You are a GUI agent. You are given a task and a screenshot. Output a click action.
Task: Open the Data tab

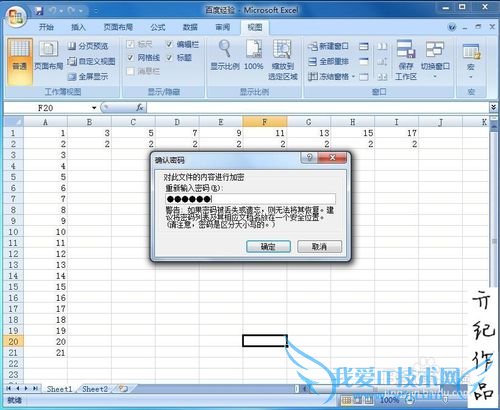coord(190,27)
